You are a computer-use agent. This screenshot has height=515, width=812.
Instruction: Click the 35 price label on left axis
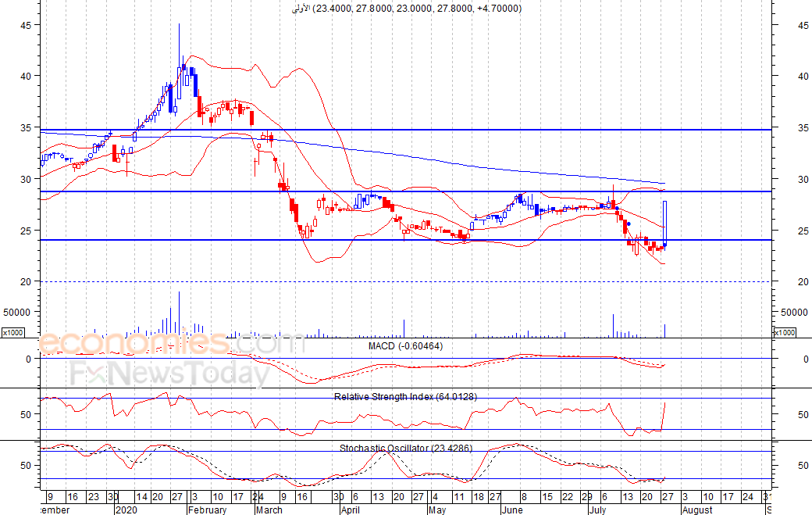click(26, 127)
